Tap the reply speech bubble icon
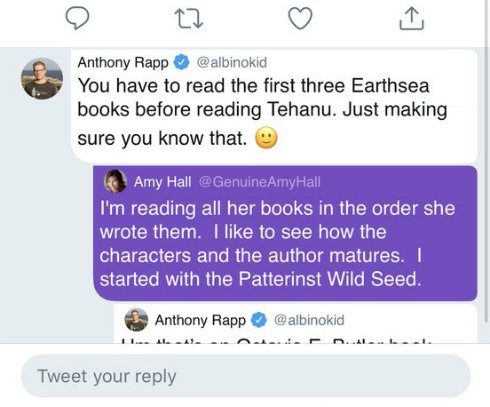 [77, 18]
